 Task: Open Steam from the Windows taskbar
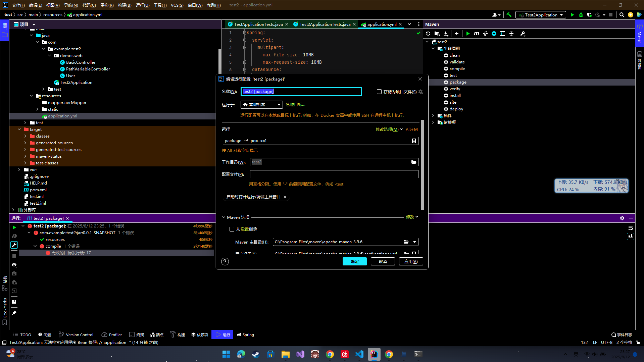(256, 354)
